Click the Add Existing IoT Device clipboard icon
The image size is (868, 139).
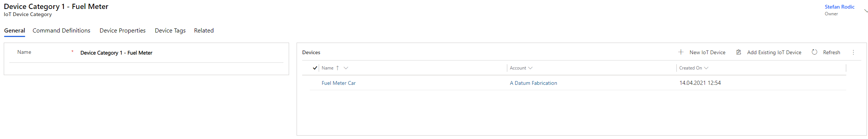click(739, 52)
